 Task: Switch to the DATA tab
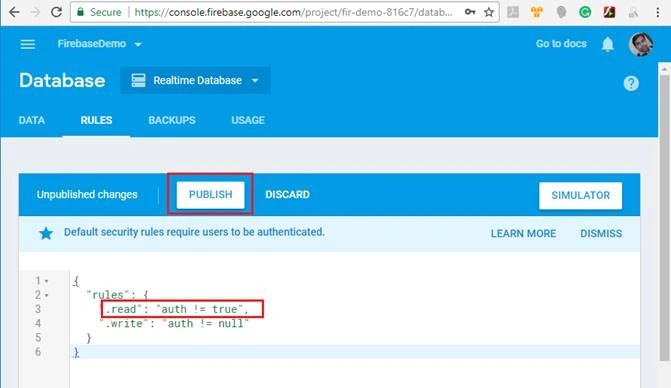32,120
